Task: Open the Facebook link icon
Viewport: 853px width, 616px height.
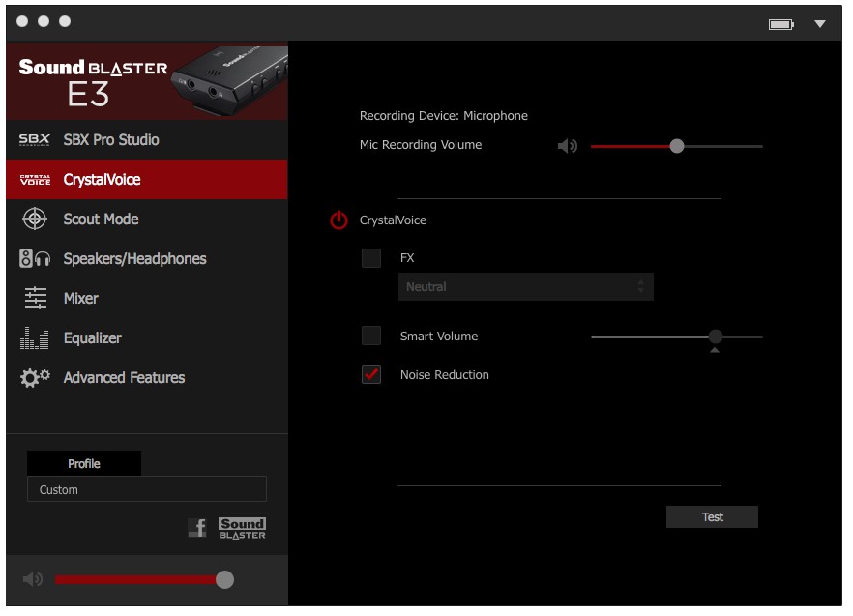Action: (x=197, y=528)
